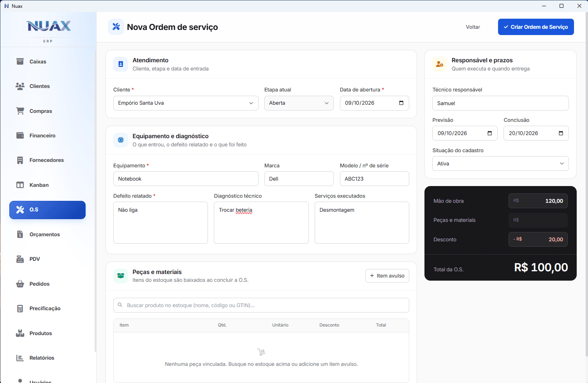Focus the Técnico responsável field
This screenshot has width=588, height=383.
500,103
